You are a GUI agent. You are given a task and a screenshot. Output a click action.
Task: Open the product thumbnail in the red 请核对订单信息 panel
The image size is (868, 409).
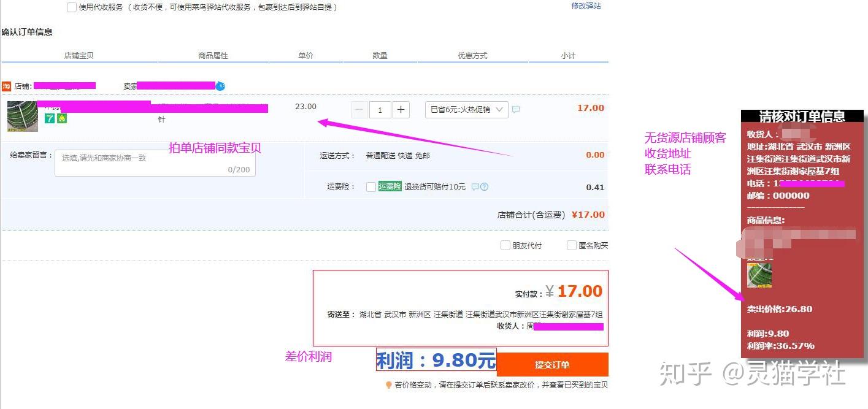[759, 275]
